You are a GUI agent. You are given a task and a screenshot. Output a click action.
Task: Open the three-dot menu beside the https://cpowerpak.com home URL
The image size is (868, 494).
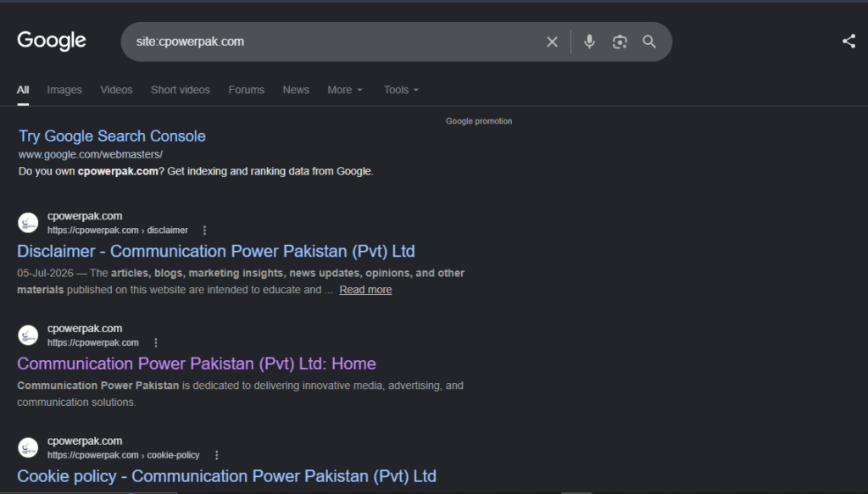pyautogui.click(x=156, y=343)
